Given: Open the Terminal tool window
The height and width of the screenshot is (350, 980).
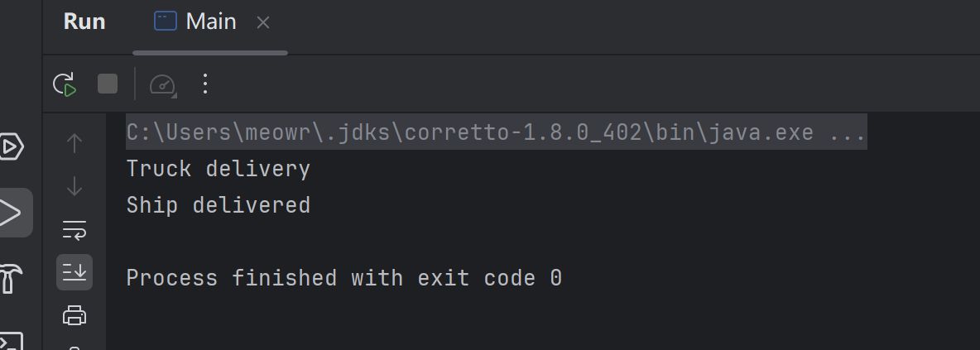Looking at the screenshot, I should point(10,339).
